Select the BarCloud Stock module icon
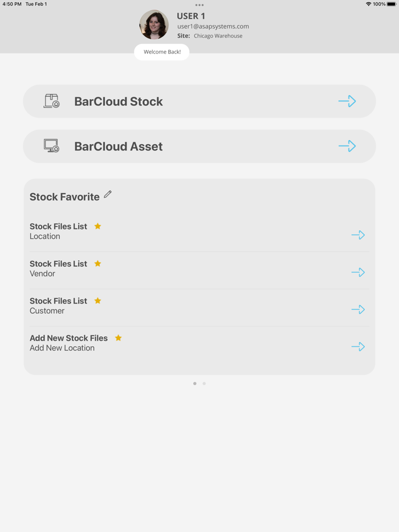The height and width of the screenshot is (532, 399). pos(51,101)
